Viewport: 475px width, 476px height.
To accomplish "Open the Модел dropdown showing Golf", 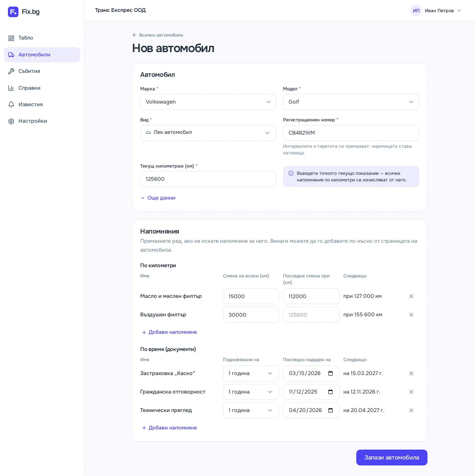I will click(x=351, y=102).
